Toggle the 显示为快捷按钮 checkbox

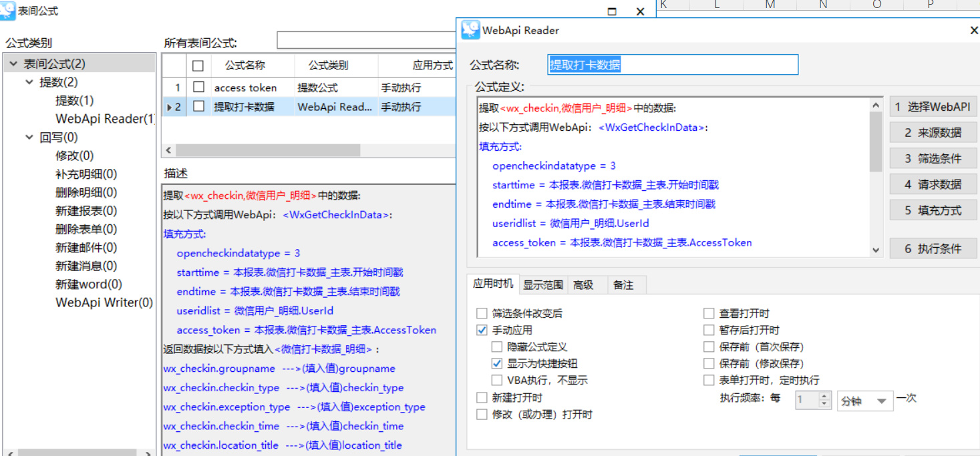[496, 364]
